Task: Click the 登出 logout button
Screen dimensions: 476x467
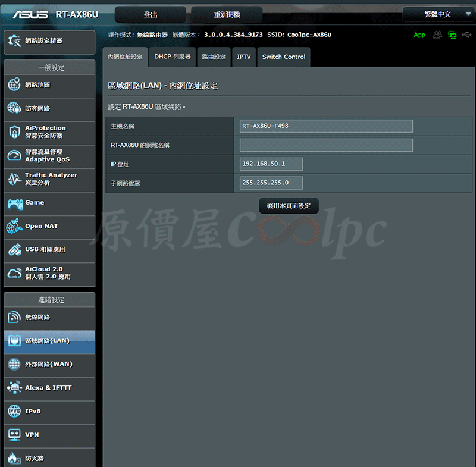Action: [151, 14]
